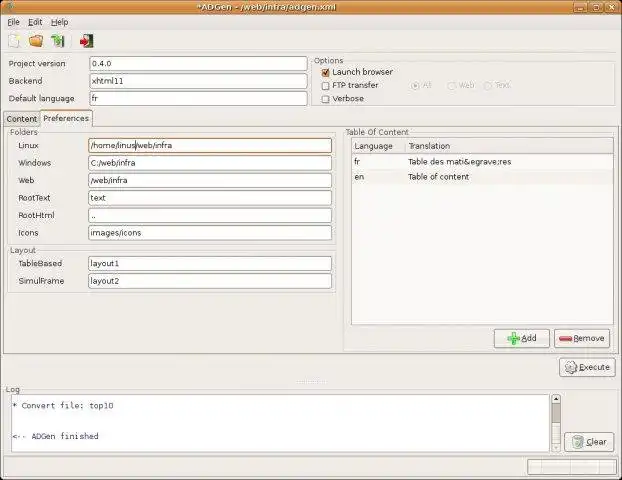The image size is (622, 480).
Task: Click the RootHtml input field
Action: (210, 215)
